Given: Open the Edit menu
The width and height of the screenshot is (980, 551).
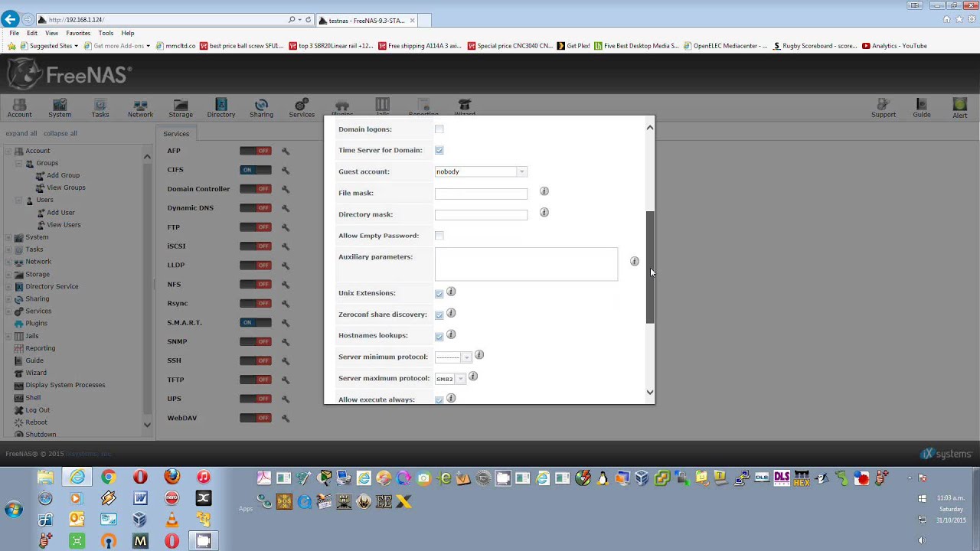Looking at the screenshot, I should (32, 33).
